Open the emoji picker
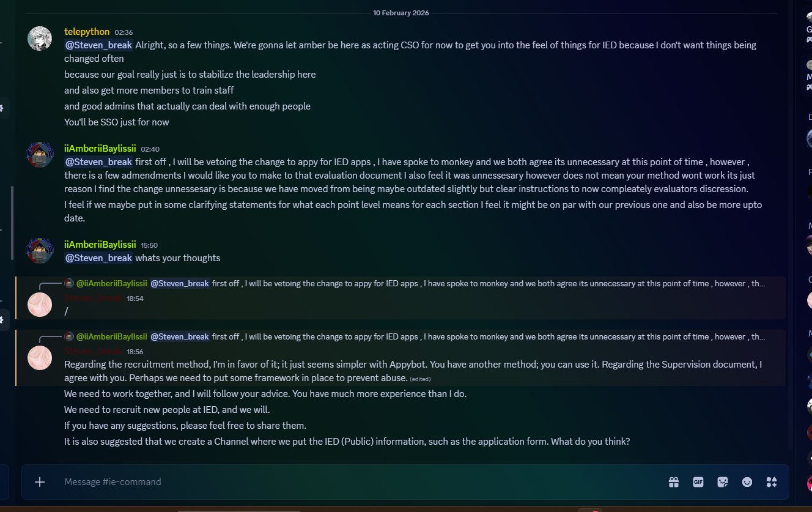Image resolution: width=812 pixels, height=512 pixels. 747,482
